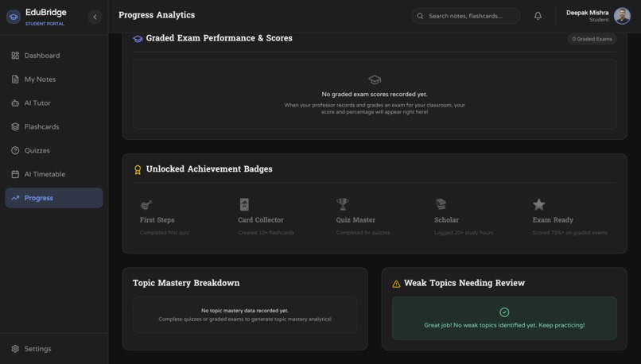Click the My Notes document icon
The image size is (641, 364).
tap(15, 79)
